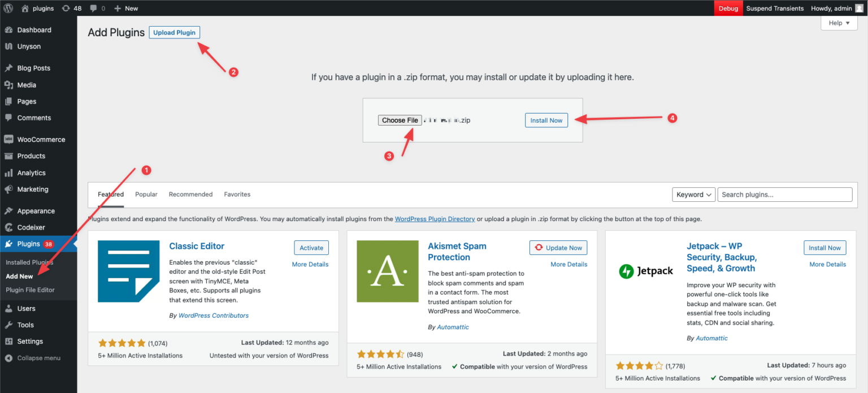Open the WordPress Plugin Directory link
This screenshot has width=868, height=393.
coord(435,219)
